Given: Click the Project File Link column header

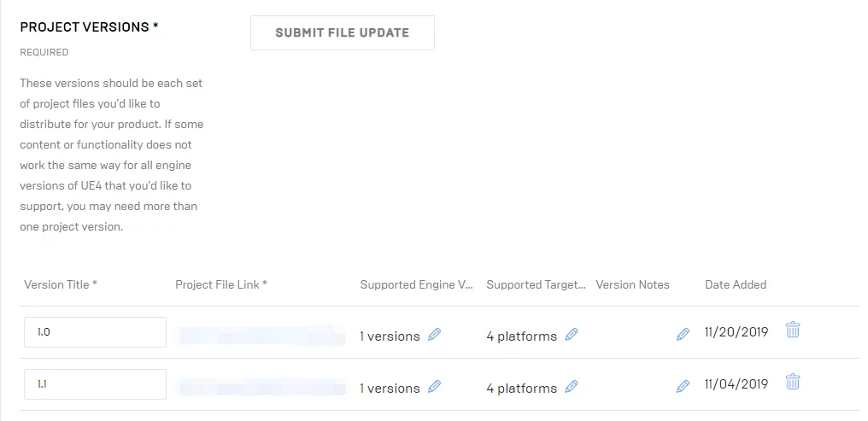Looking at the screenshot, I should click(221, 284).
